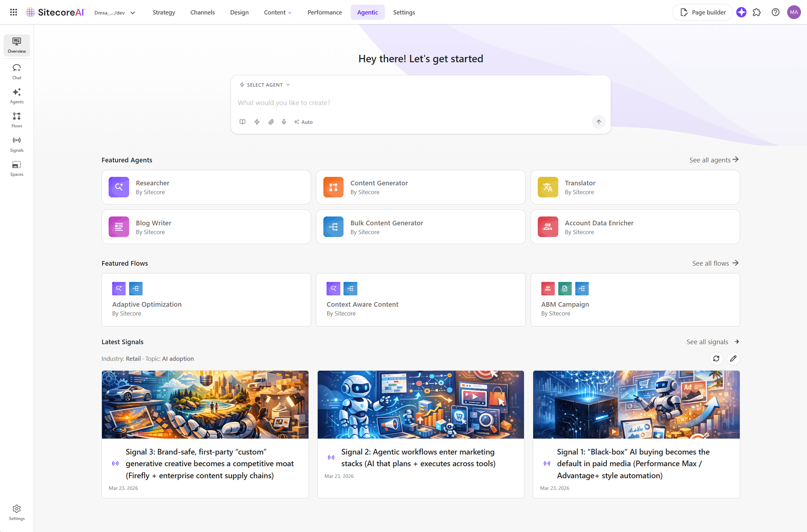Screen dimensions: 807x532
Task: Open the MA user avatar menu
Action: (794, 12)
